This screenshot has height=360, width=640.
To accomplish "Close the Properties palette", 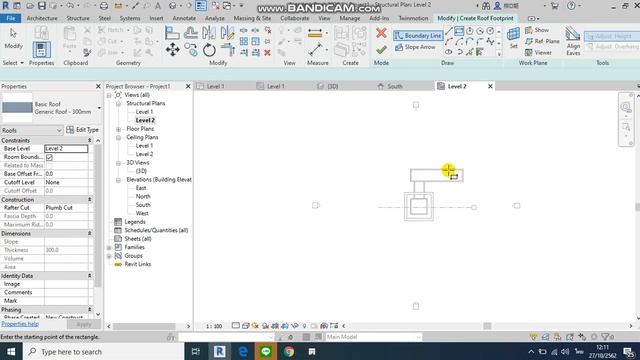I will click(98, 86).
